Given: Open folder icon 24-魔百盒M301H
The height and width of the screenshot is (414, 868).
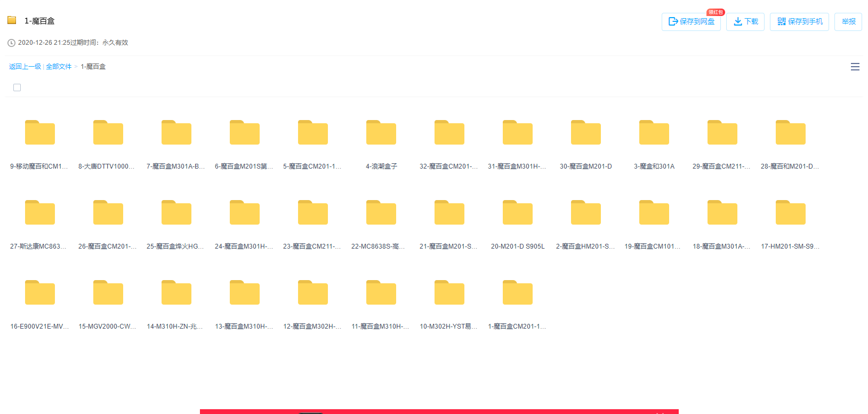Looking at the screenshot, I should coord(245,212).
